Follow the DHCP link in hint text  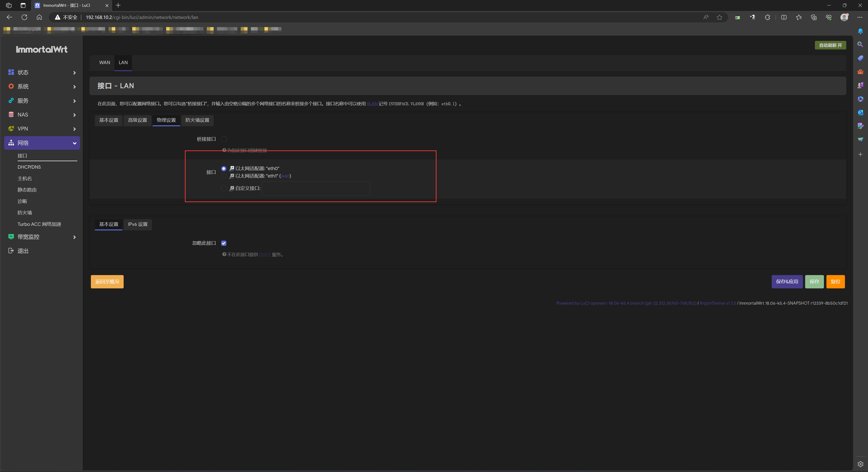(x=265, y=255)
